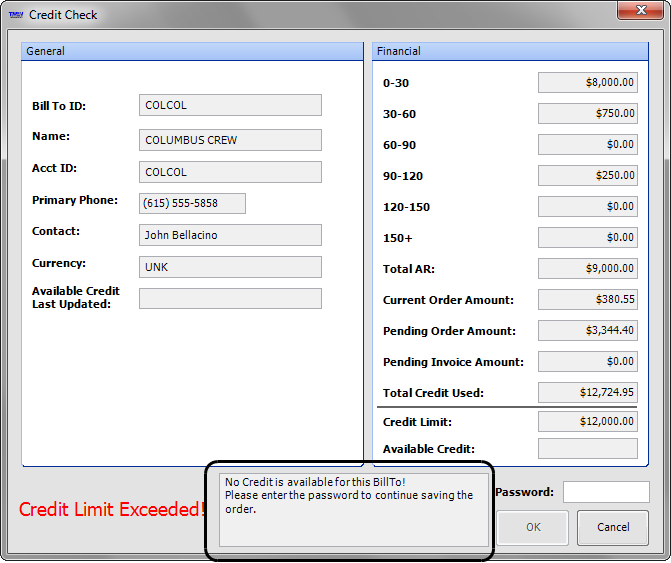671x563 pixels.
Task: Click the Acct ID field COLCOL
Action: coord(230,172)
